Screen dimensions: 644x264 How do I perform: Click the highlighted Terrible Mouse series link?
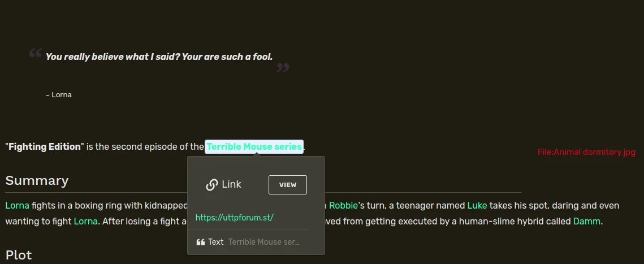(254, 147)
